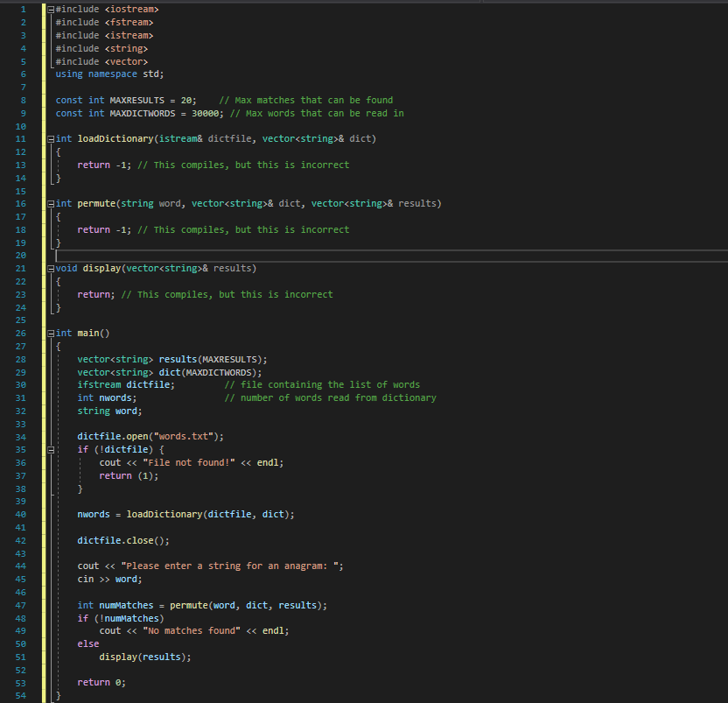The width and height of the screenshot is (728, 703).
Task: Click the "No matches found" string
Action: (192, 630)
